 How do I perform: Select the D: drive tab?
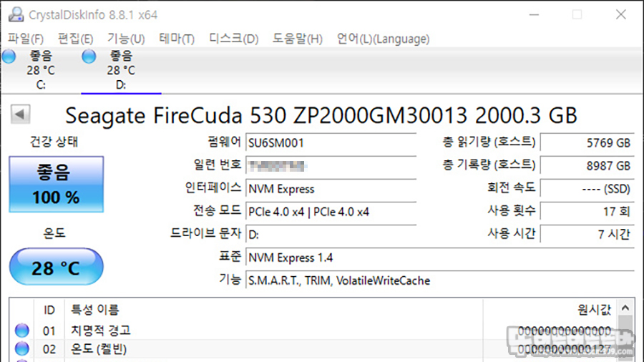[121, 71]
